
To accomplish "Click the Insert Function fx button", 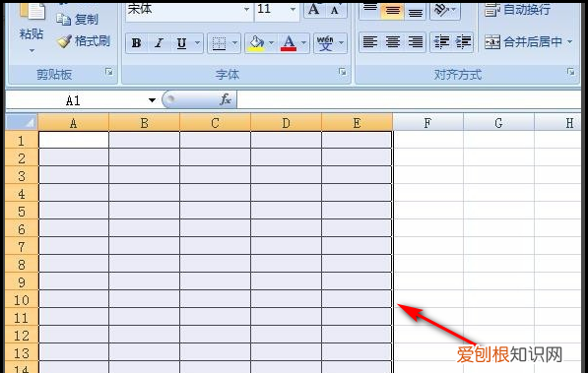I will point(225,99).
